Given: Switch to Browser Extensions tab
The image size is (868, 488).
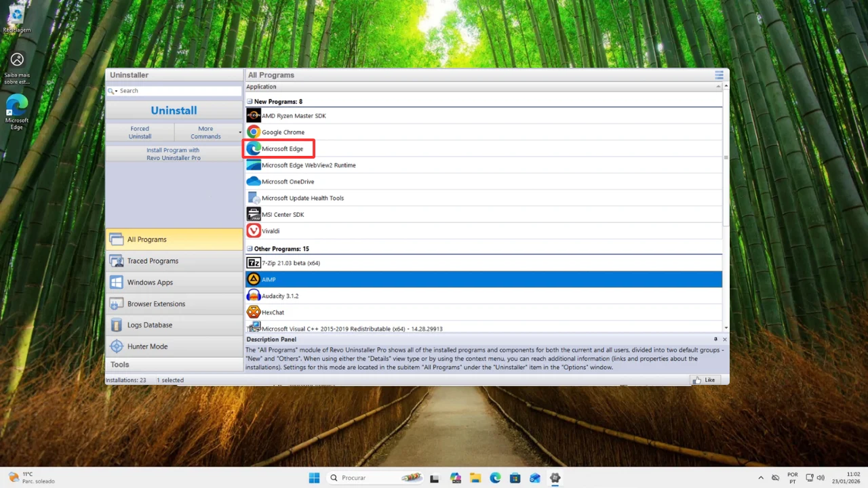Looking at the screenshot, I should (174, 304).
